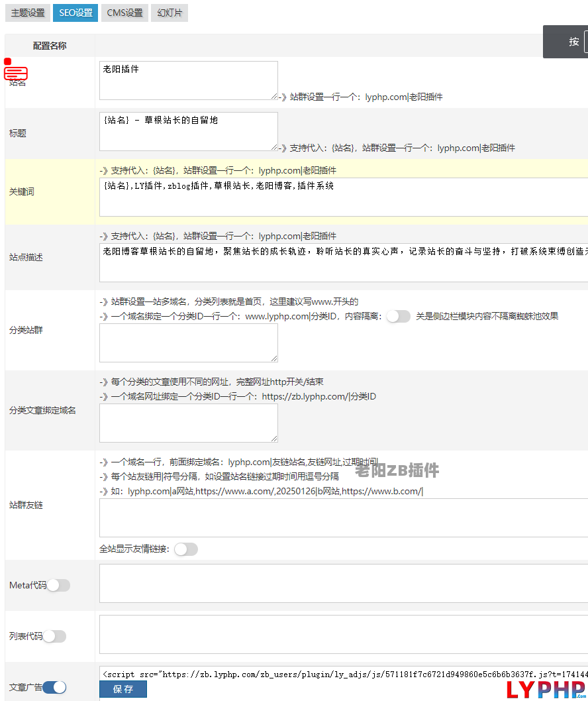
Task: Focus the 站群友链 text area
Action: 344,517
